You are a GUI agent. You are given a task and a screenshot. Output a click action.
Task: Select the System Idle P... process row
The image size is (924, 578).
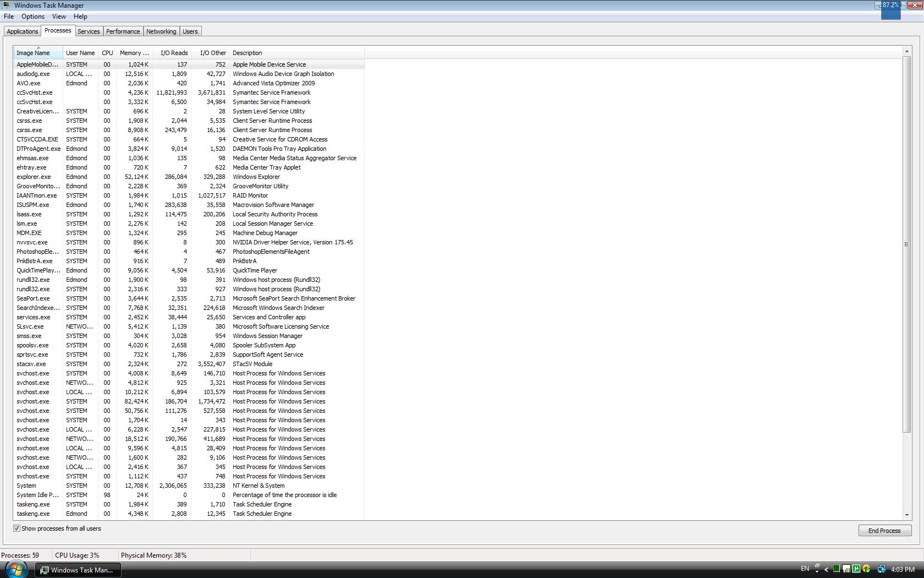click(x=189, y=495)
